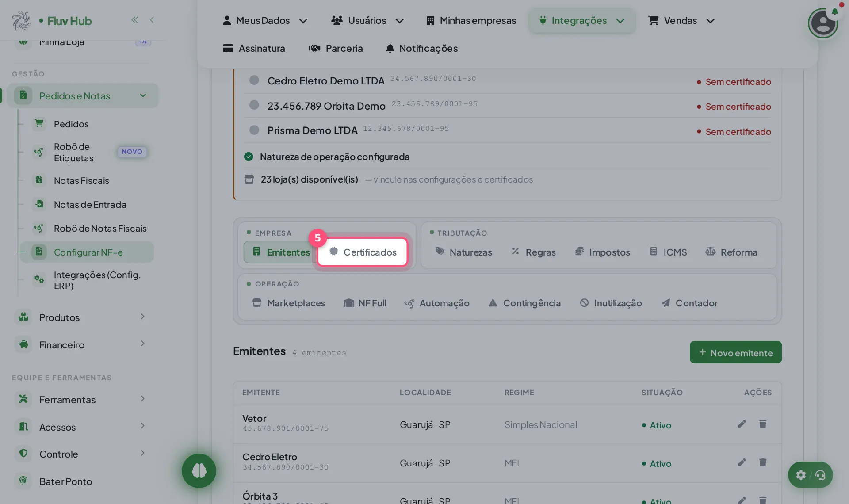Click the Pedidos cart icon in sidebar
Viewport: 849px width, 504px height.
pyautogui.click(x=39, y=123)
